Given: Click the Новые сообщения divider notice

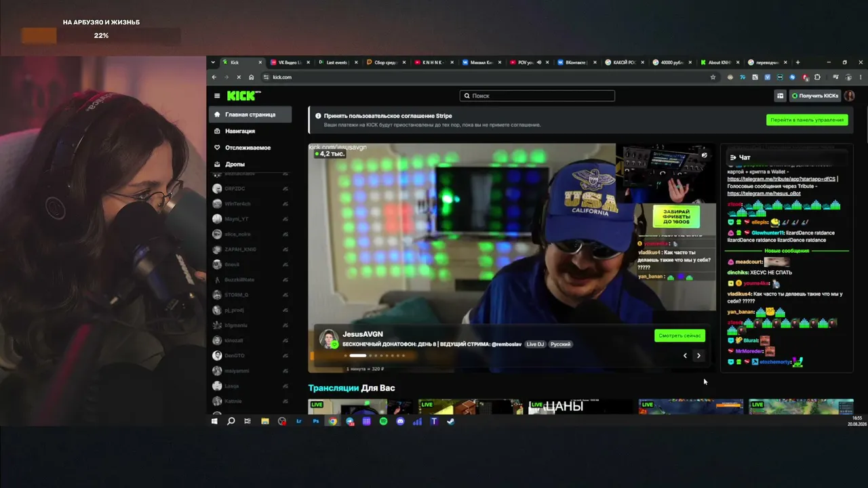Looking at the screenshot, I should (x=787, y=251).
